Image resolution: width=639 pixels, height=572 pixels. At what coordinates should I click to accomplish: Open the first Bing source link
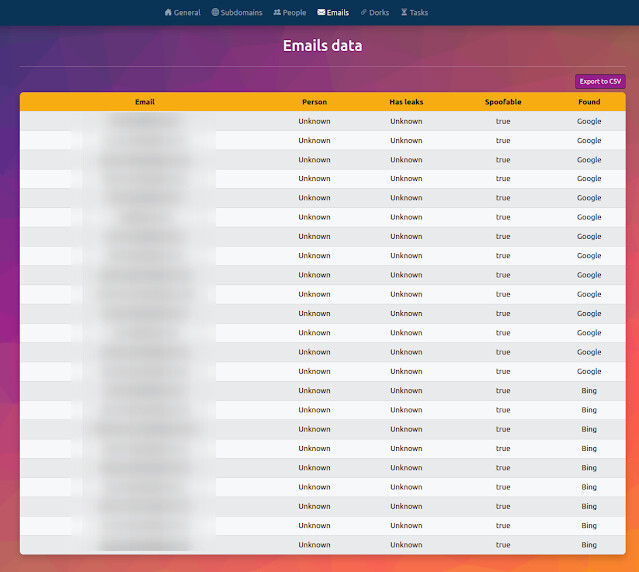point(589,391)
